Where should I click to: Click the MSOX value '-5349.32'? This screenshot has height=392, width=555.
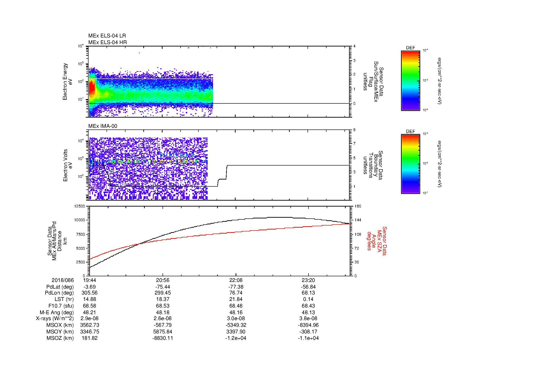coord(236,325)
